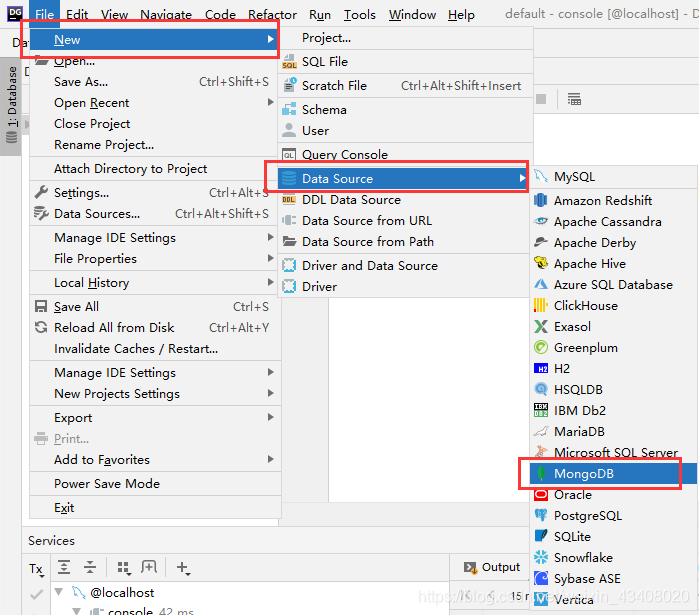The image size is (699, 615).
Task: Click SQL File icon in New submenu
Action: point(289,62)
